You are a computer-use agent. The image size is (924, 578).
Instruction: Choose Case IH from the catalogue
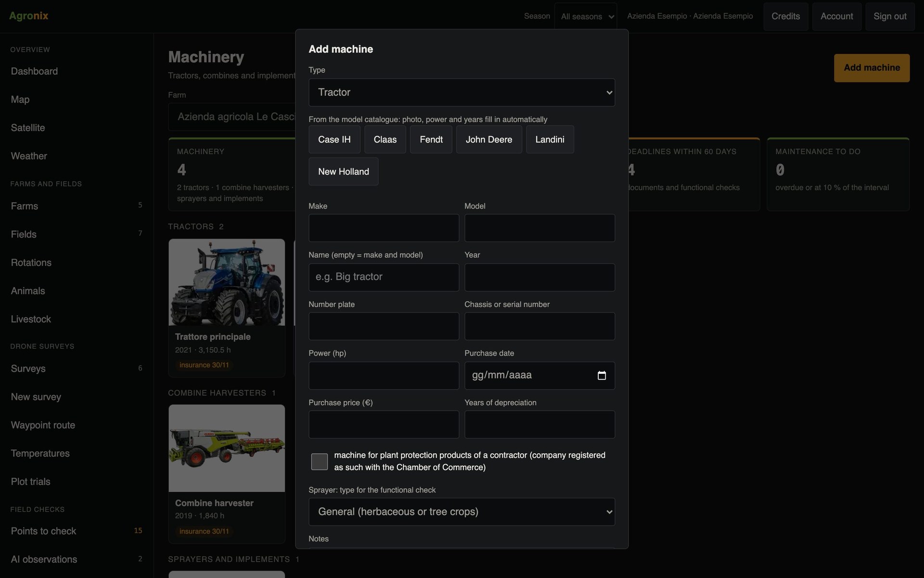click(334, 140)
